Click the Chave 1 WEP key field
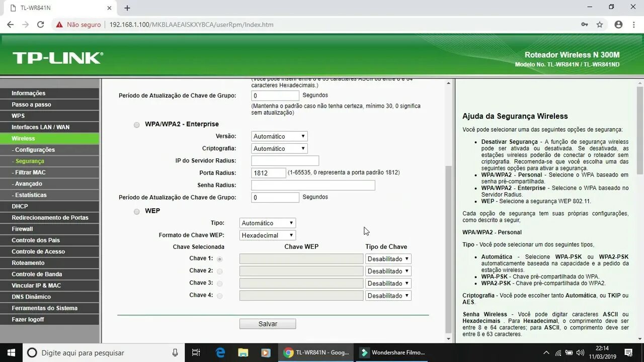Viewport: 644px width, 362px height. [x=301, y=258]
